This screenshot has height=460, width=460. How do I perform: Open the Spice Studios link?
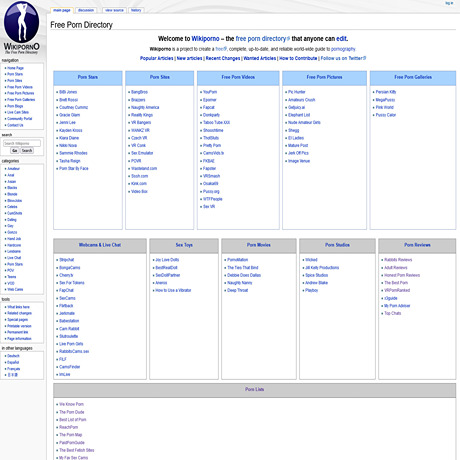click(x=317, y=275)
